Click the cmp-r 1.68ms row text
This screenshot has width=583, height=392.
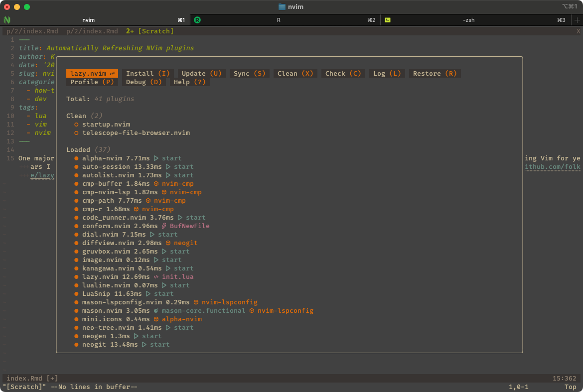106,209
